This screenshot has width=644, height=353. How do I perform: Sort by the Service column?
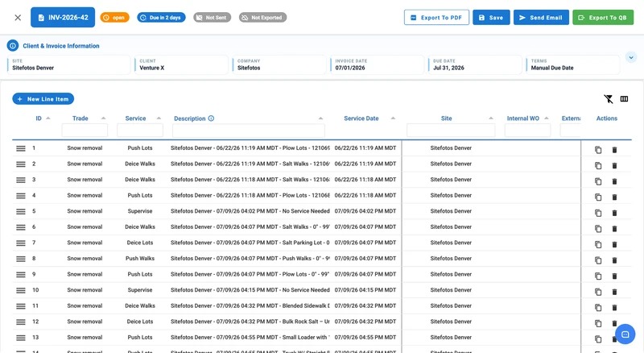tap(159, 118)
